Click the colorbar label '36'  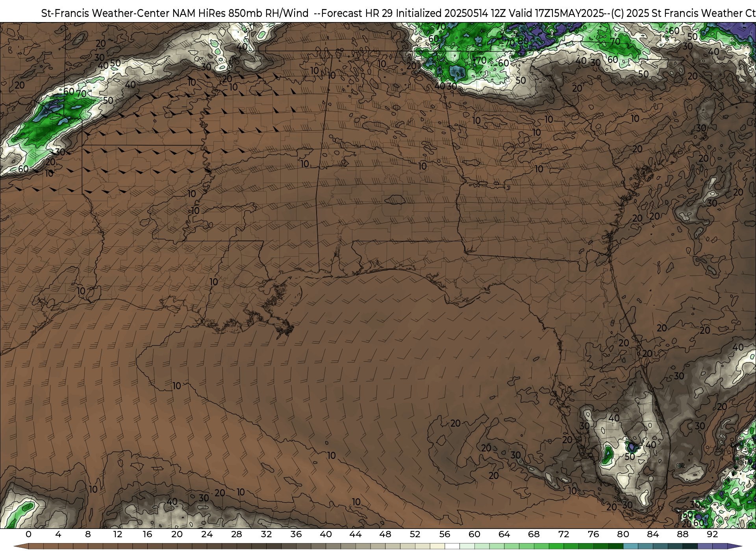tap(296, 534)
